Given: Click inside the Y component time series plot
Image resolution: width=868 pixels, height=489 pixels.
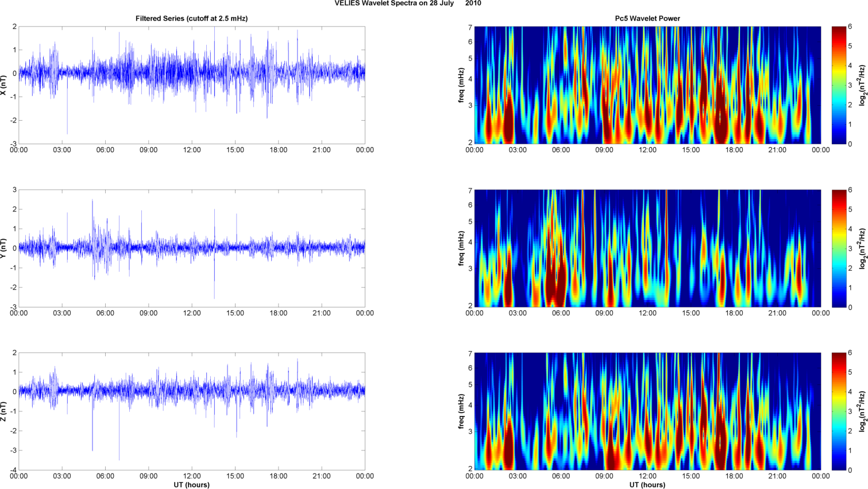Looking at the screenshot, I should pyautogui.click(x=192, y=248).
